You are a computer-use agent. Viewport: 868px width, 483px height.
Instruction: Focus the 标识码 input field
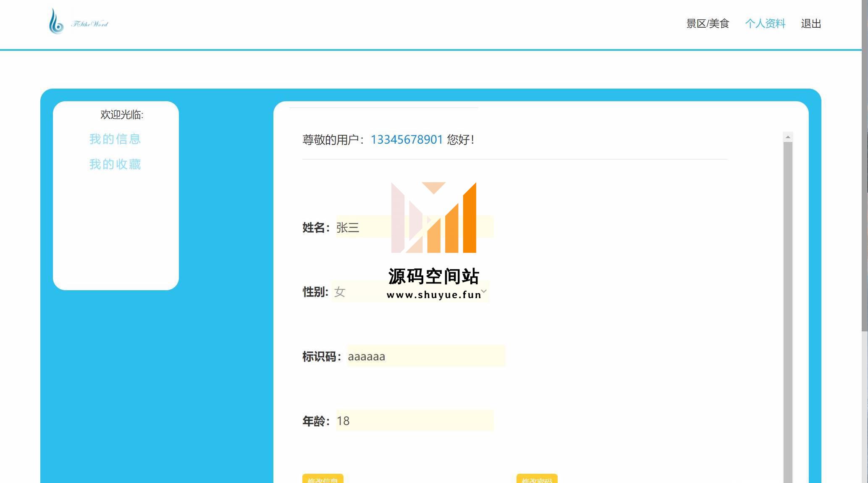click(426, 356)
